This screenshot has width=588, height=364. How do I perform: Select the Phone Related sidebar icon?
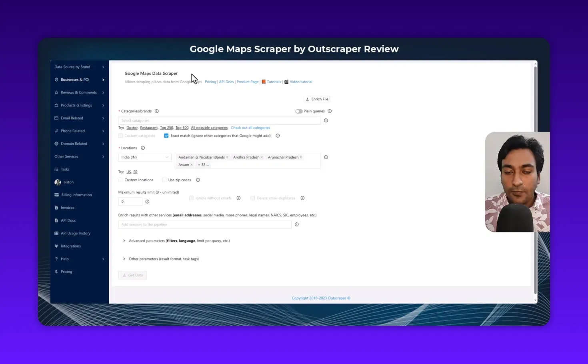(56, 131)
